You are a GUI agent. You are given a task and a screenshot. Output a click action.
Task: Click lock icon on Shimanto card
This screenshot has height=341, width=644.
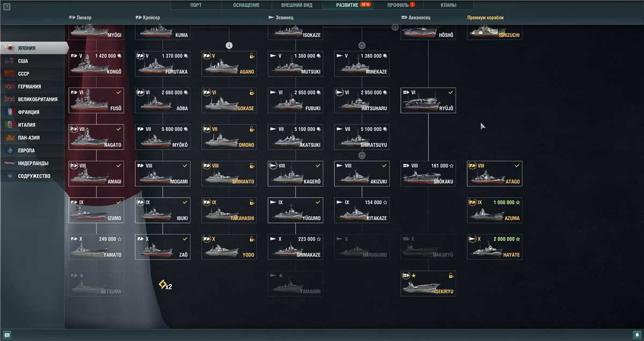(251, 166)
